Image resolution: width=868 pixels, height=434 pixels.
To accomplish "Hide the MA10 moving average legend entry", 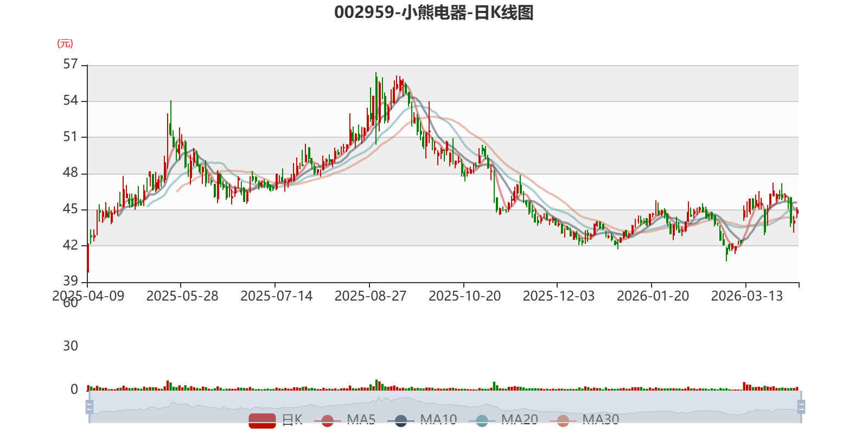I will (422, 420).
